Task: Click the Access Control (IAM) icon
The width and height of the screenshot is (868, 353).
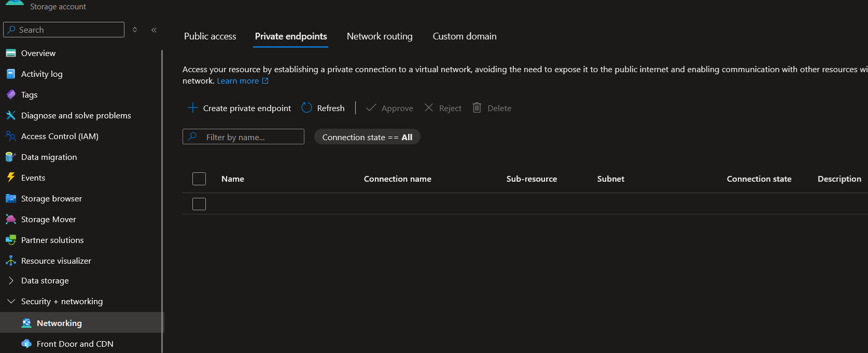Action: (x=11, y=136)
